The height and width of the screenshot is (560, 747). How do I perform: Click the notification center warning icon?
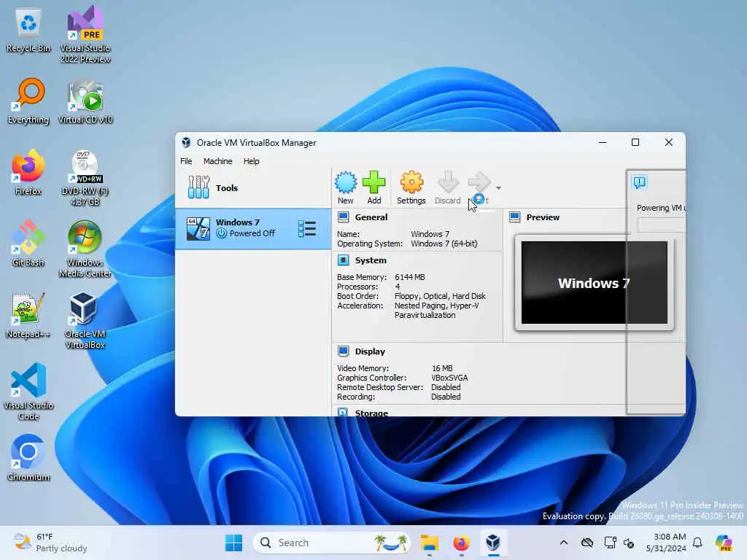pyautogui.click(x=639, y=182)
